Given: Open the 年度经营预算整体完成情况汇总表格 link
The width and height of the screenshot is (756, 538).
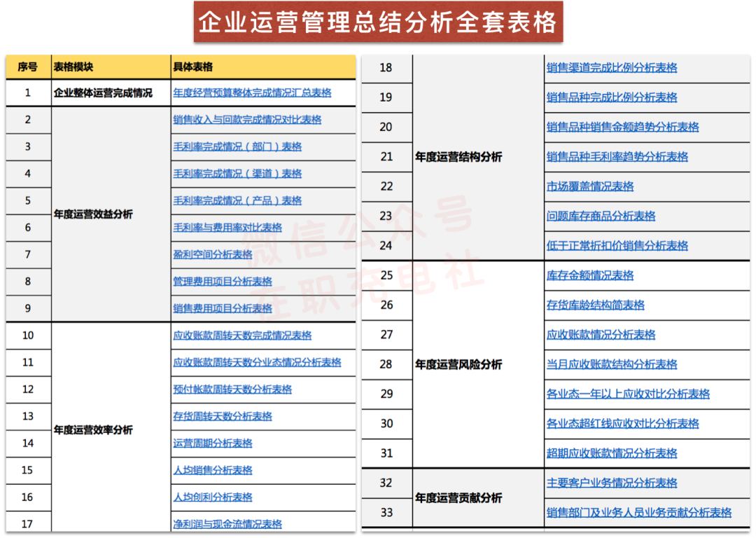Looking at the screenshot, I should point(252,92).
